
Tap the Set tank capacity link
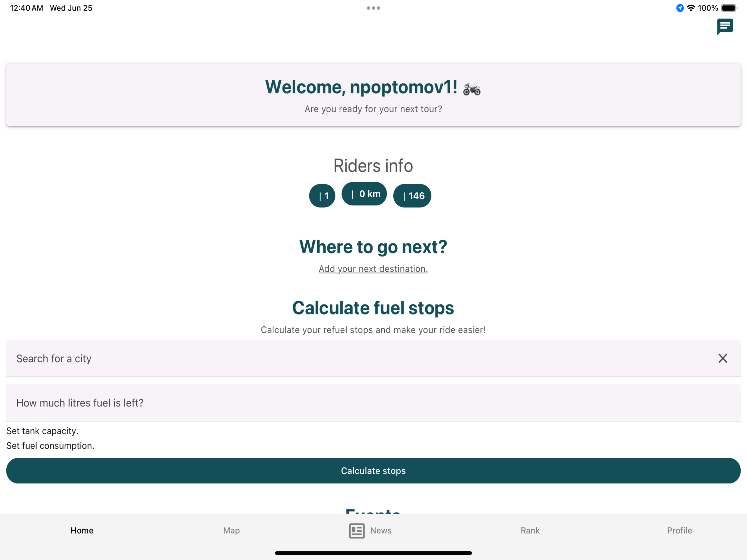tap(42, 431)
